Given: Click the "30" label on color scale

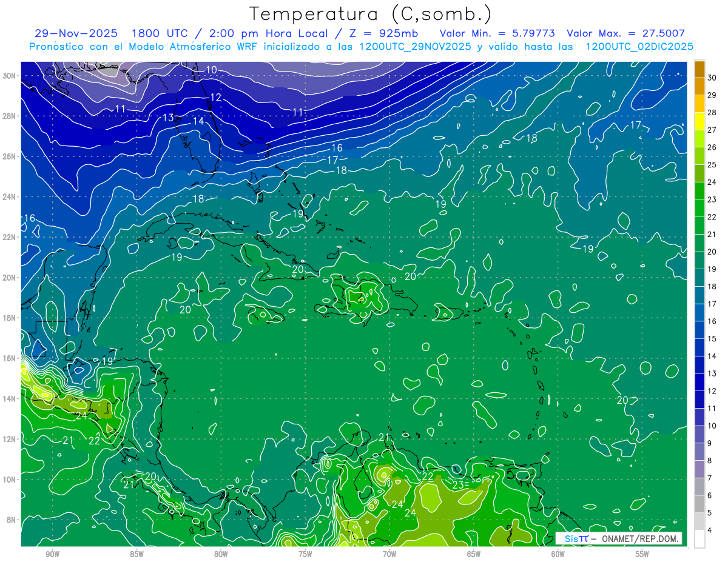Looking at the screenshot, I should [x=712, y=78].
